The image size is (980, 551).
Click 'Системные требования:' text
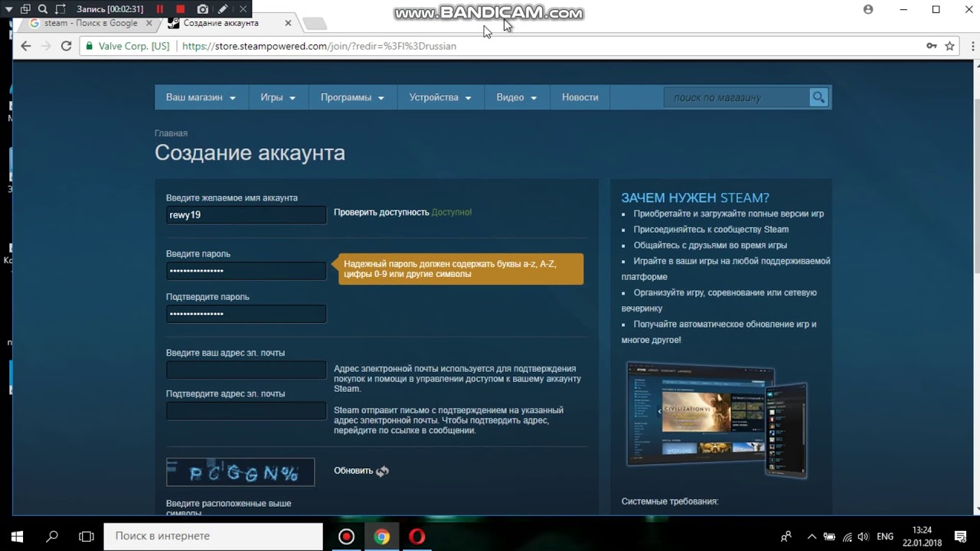[670, 501]
